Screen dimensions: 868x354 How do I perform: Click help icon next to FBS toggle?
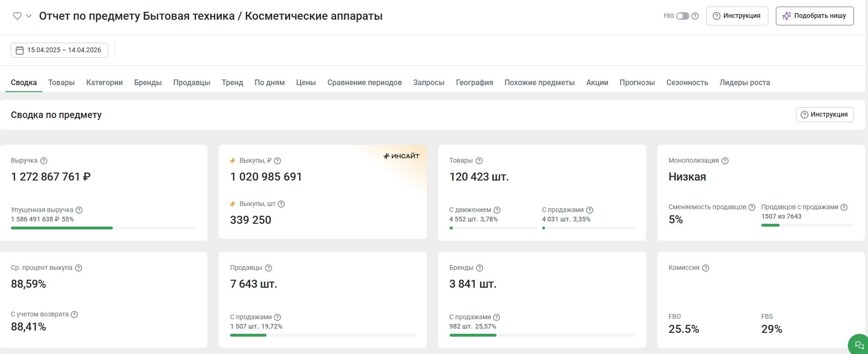695,16
